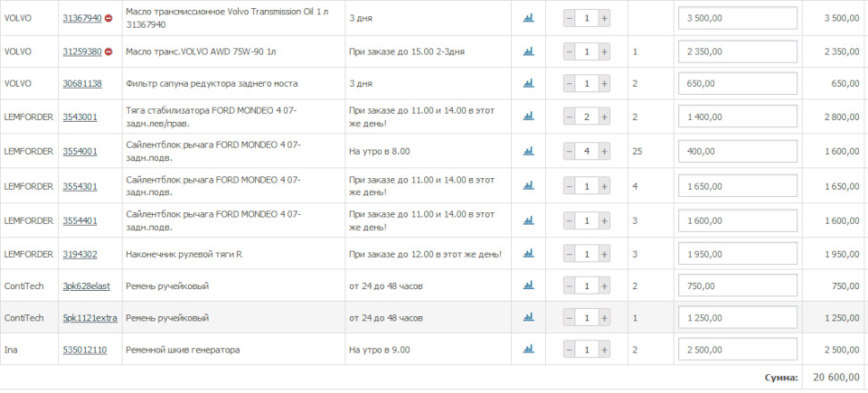Screen dimensions: 868x393
Task: Decrease quantity for part 3554401
Action: [x=570, y=220]
